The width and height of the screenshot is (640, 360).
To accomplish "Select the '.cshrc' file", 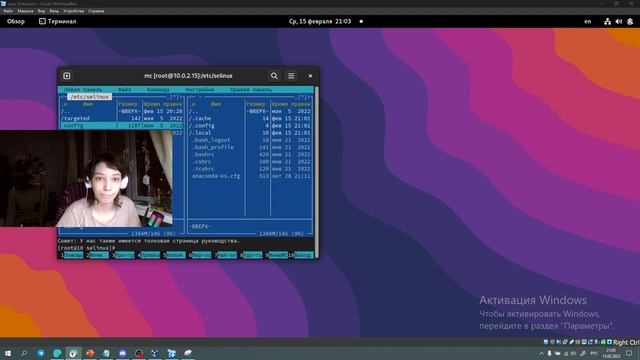I will [250, 162].
